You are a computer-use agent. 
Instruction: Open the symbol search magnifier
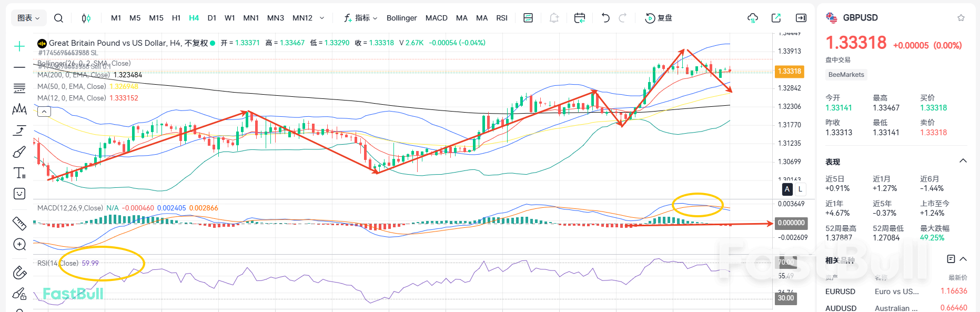(x=58, y=18)
